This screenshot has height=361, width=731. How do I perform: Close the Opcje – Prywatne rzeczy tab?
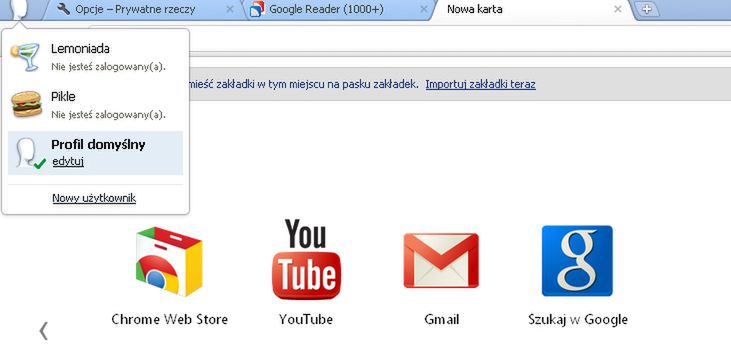tap(230, 9)
